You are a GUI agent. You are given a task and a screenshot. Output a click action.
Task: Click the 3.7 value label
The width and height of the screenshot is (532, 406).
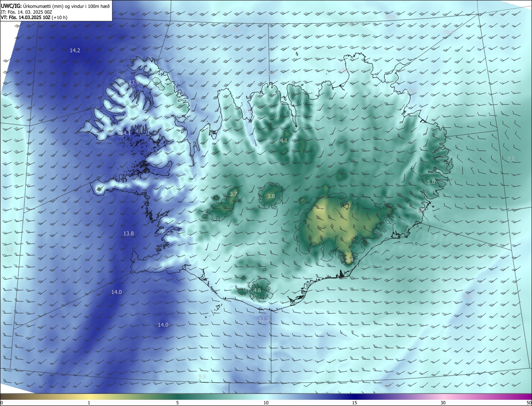point(234,194)
